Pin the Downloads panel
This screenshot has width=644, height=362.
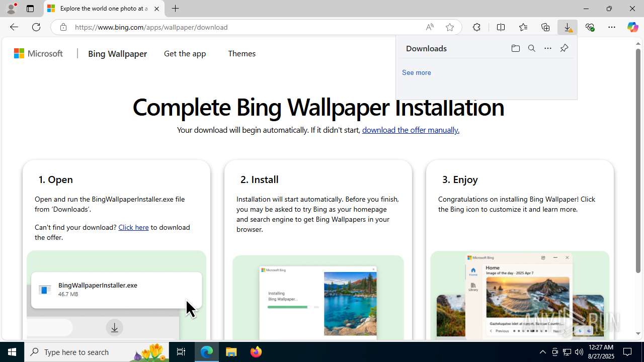point(564,48)
